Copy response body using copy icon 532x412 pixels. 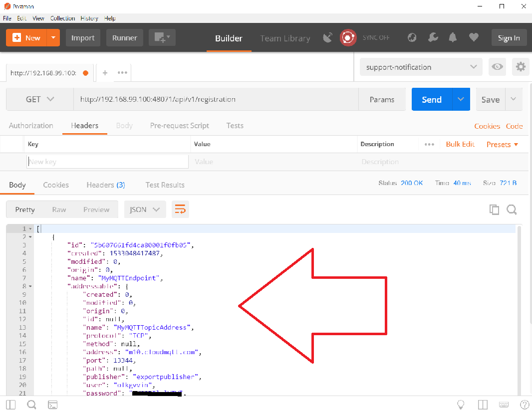point(494,209)
